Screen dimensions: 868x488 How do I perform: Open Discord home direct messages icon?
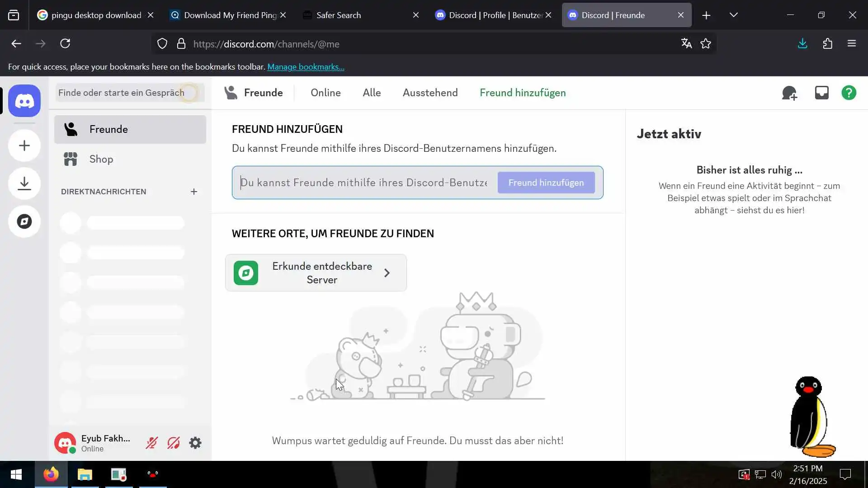(x=24, y=101)
